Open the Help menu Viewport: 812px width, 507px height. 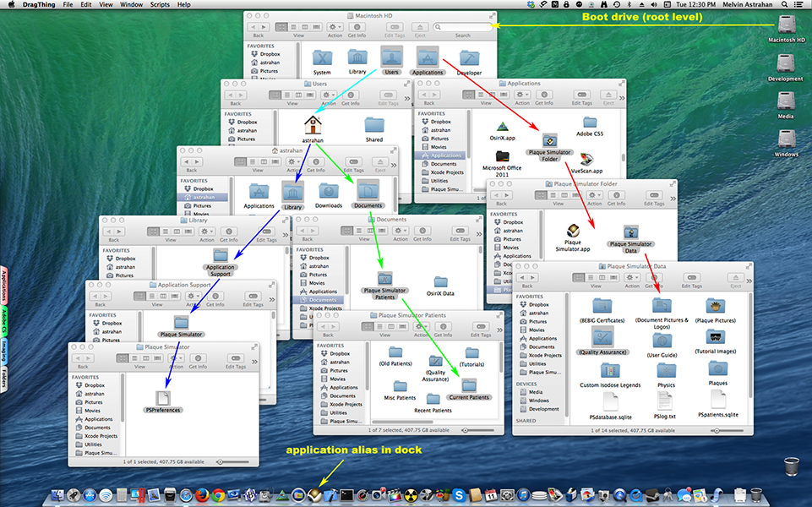pos(184,4)
